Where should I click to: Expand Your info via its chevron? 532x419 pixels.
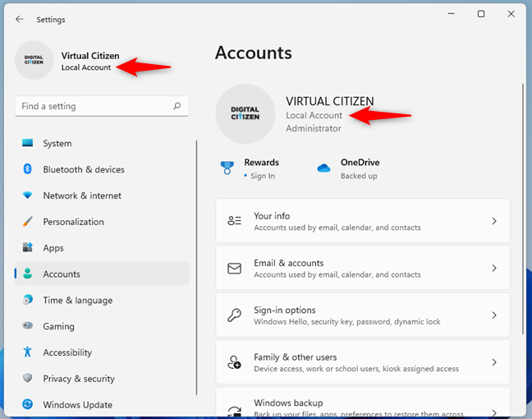[x=494, y=221]
